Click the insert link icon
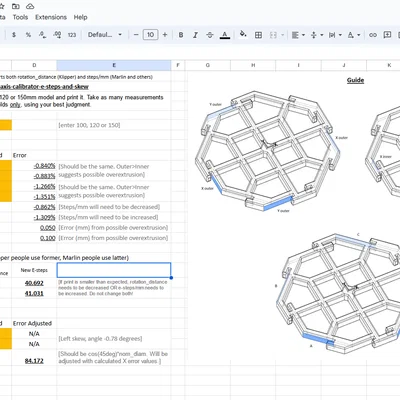400x400 pixels. tap(373, 35)
